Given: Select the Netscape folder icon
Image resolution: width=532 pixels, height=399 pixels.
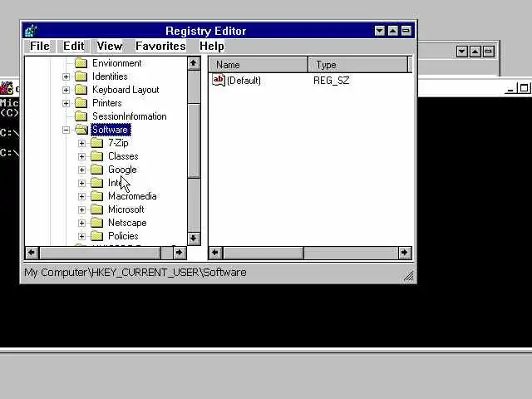Looking at the screenshot, I should [96, 223].
